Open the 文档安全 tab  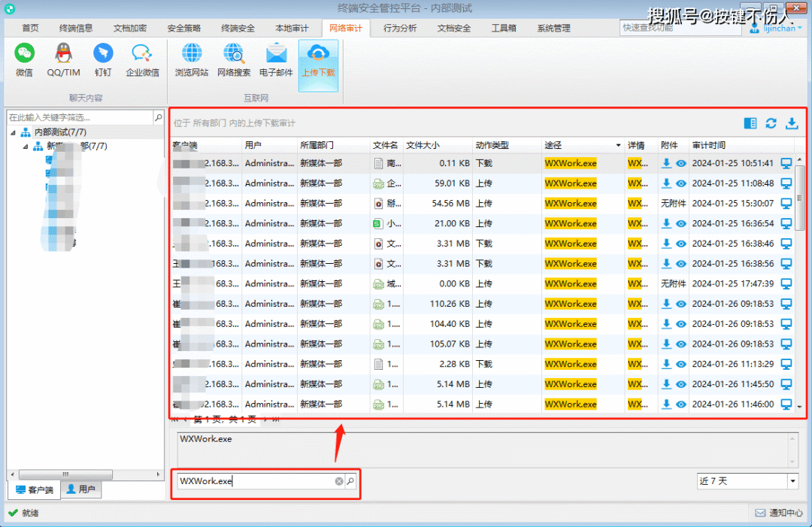[453, 28]
